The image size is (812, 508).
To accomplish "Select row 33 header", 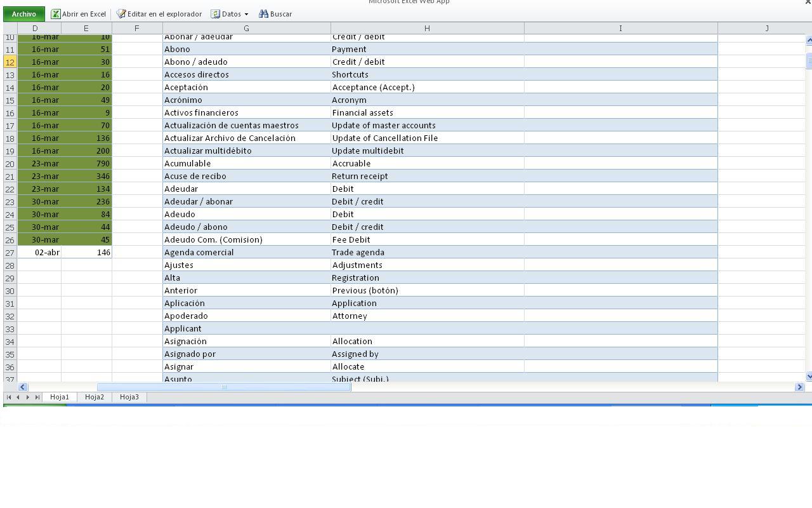I will [10, 328].
